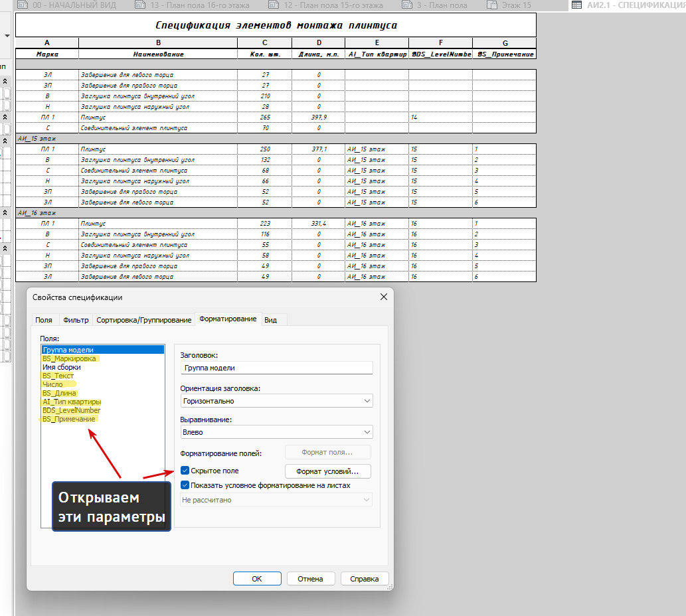Click level number cell 14
This screenshot has height=616, width=686.
click(440, 117)
